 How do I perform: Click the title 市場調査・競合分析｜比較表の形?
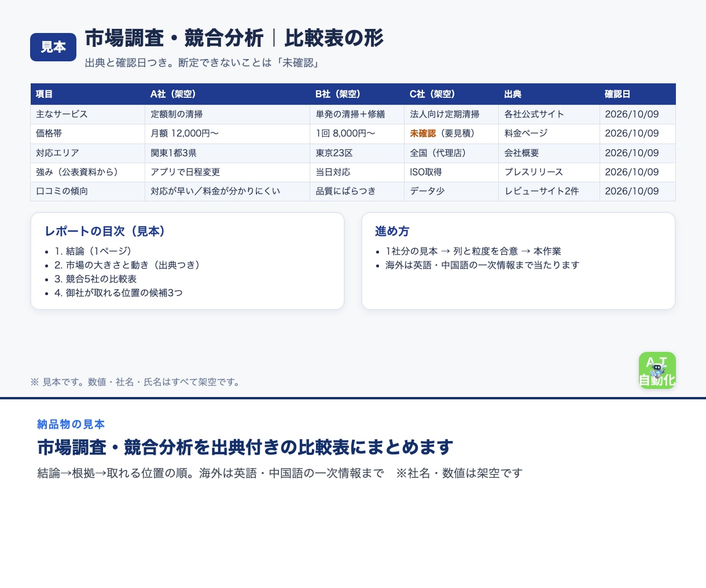234,38
